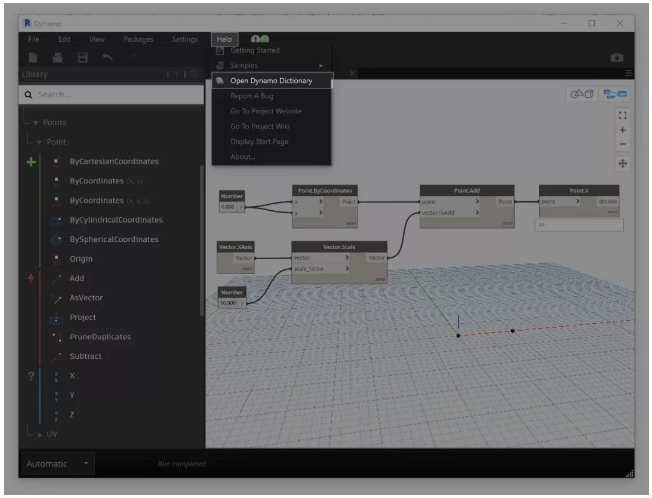Click the zoom in plus icon
This screenshot has height=498, width=652.
623,130
